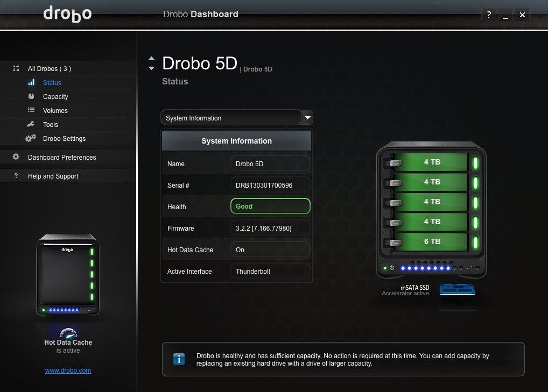
Task: Open Dashboard Preferences
Action: 68,157
